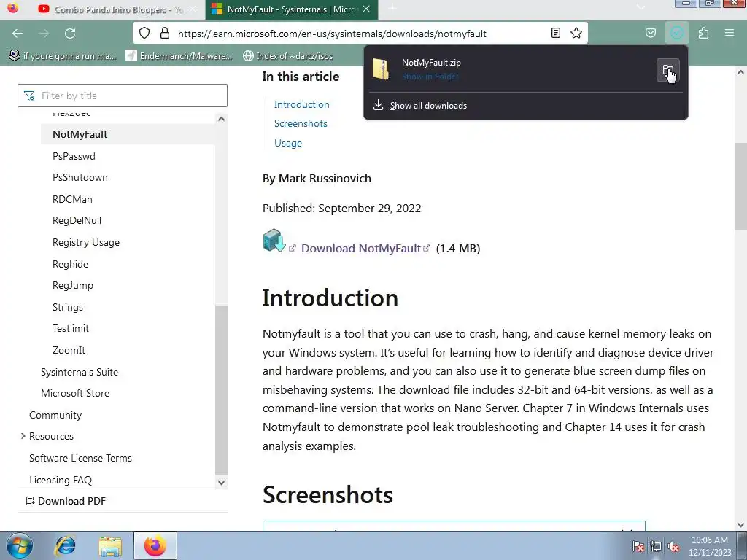Click page scrollbar up arrow
This screenshot has width=747, height=560.
pyautogui.click(x=740, y=72)
